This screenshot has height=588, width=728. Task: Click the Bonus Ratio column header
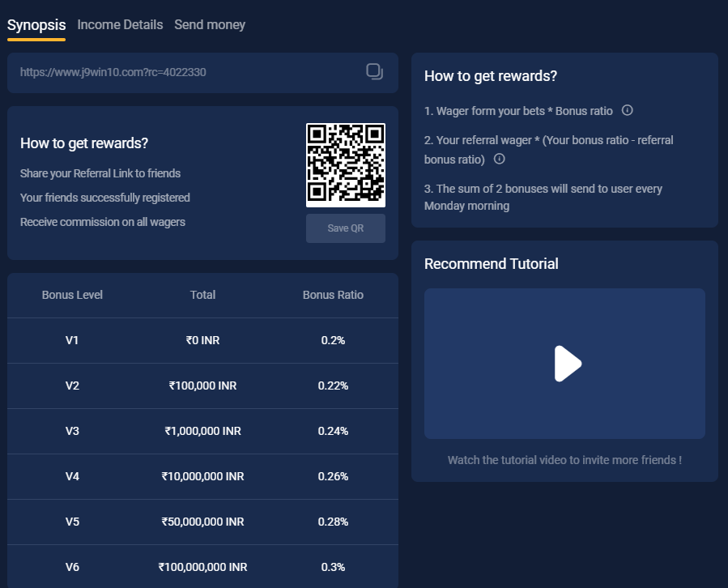[333, 295]
